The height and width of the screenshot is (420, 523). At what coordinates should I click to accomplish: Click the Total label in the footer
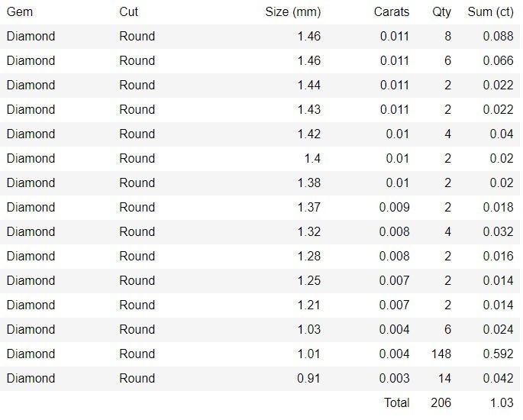pos(395,402)
